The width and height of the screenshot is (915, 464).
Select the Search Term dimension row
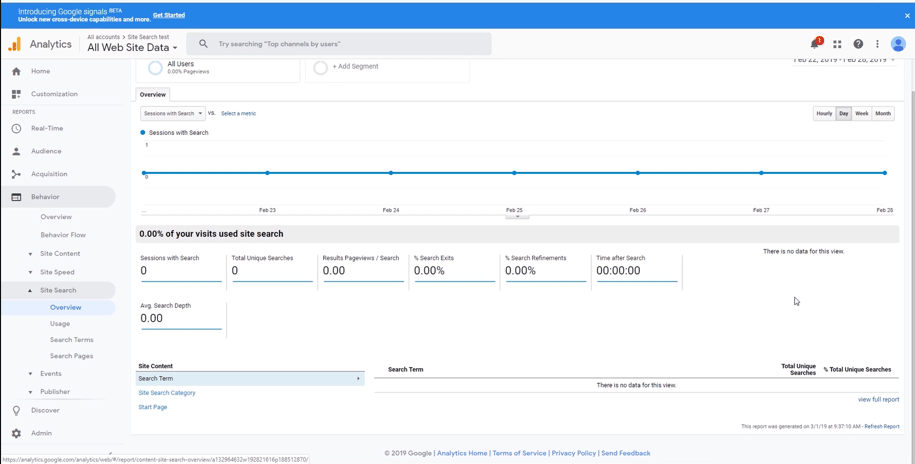click(250, 379)
